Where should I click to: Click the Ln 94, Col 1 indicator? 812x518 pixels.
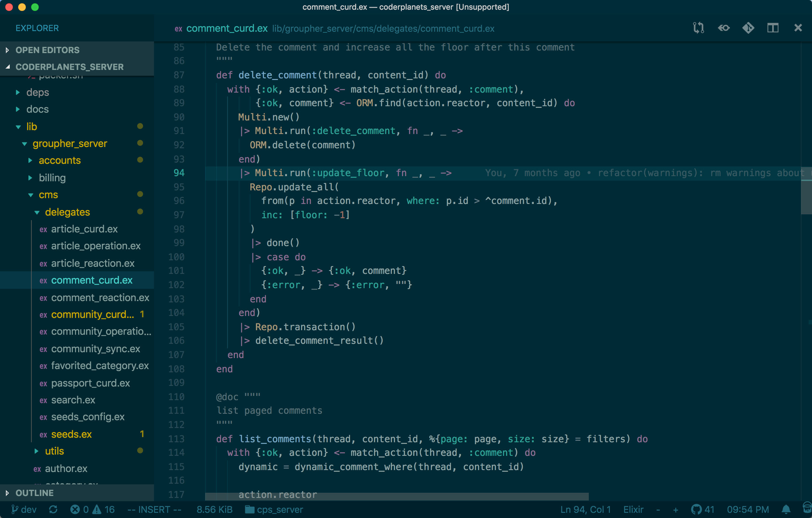coord(586,510)
